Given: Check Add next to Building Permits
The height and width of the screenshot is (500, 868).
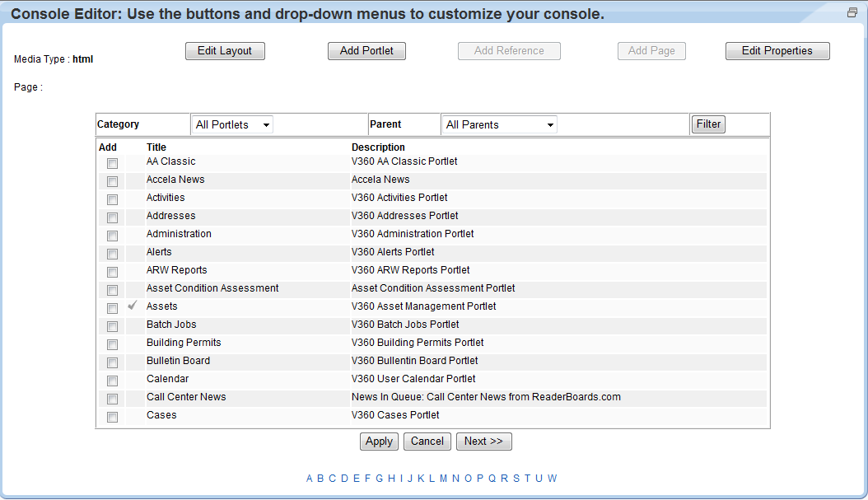Looking at the screenshot, I should (112, 344).
